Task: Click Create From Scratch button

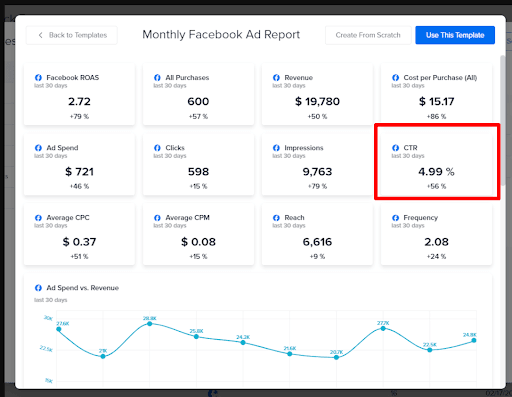Action: pos(368,35)
